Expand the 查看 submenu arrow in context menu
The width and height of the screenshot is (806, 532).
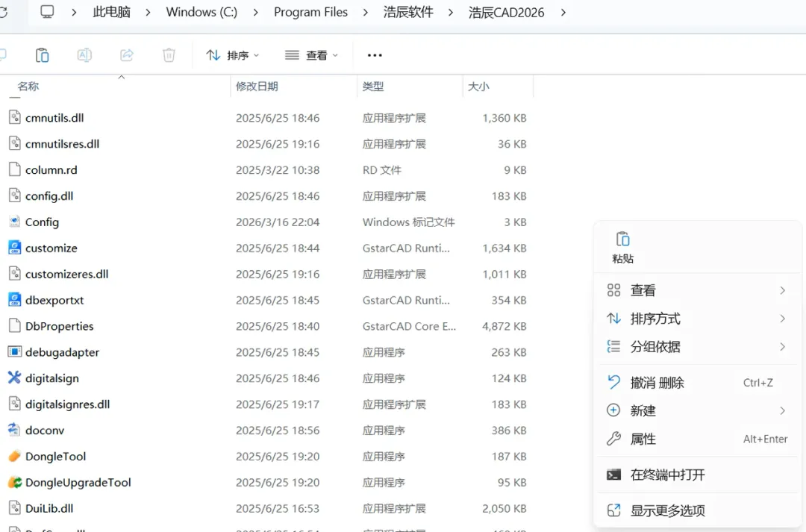pos(782,290)
